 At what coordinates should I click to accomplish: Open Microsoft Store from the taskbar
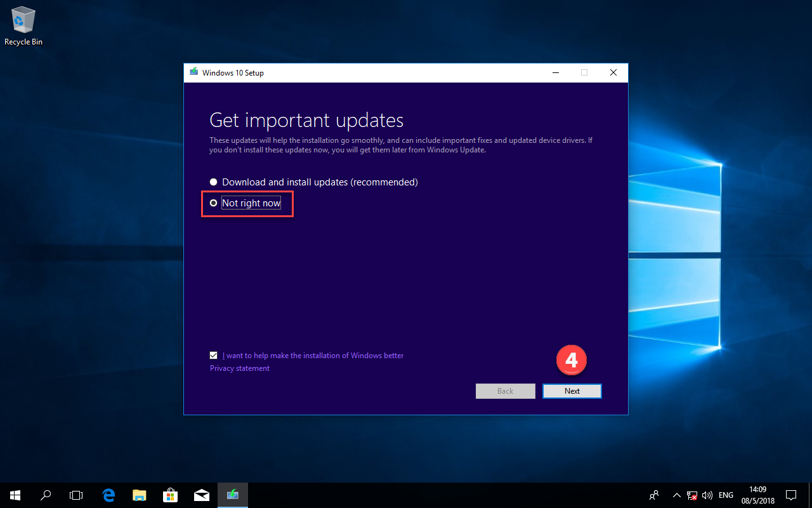tap(170, 495)
